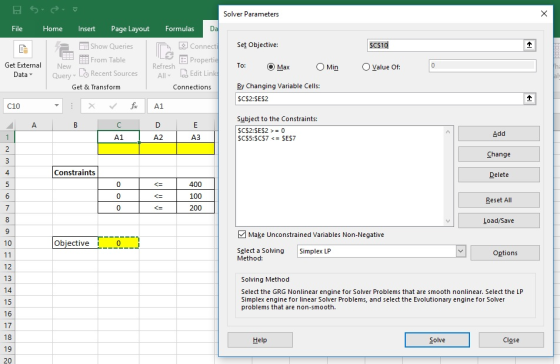Click the Show Queries icon
The image size is (560, 364).
coord(84,46)
